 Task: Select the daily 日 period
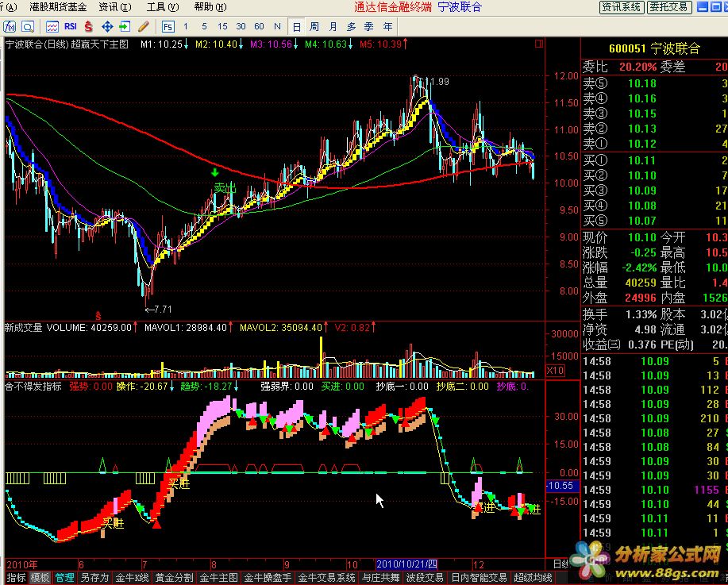(296, 27)
